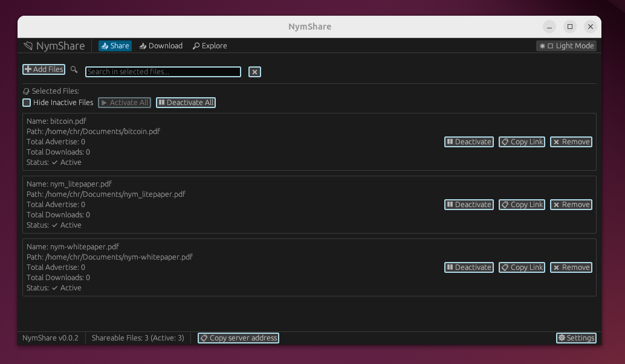Copy link for nym_litepaper.pdf
The width and height of the screenshot is (625, 364).
(x=522, y=205)
